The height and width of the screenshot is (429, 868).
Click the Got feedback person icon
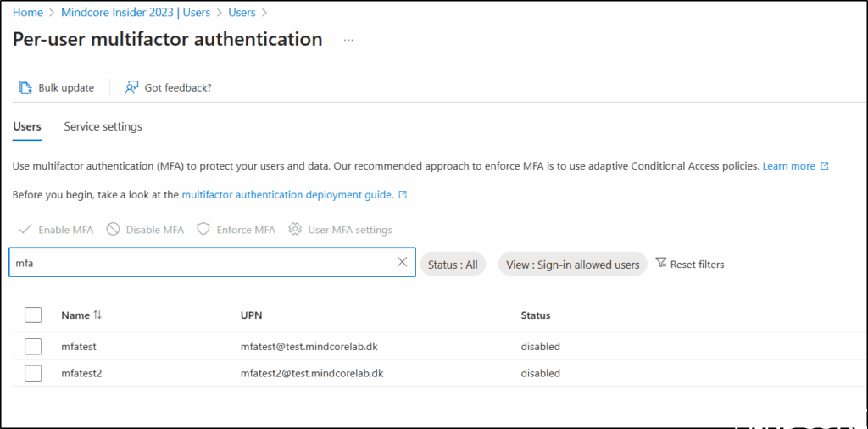(131, 87)
